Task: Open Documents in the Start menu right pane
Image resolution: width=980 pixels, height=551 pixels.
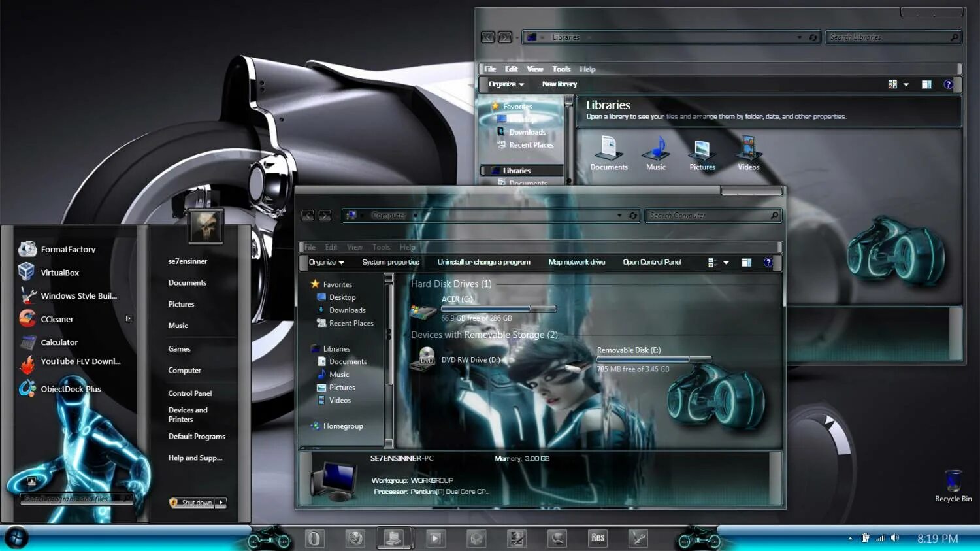Action: pyautogui.click(x=188, y=282)
